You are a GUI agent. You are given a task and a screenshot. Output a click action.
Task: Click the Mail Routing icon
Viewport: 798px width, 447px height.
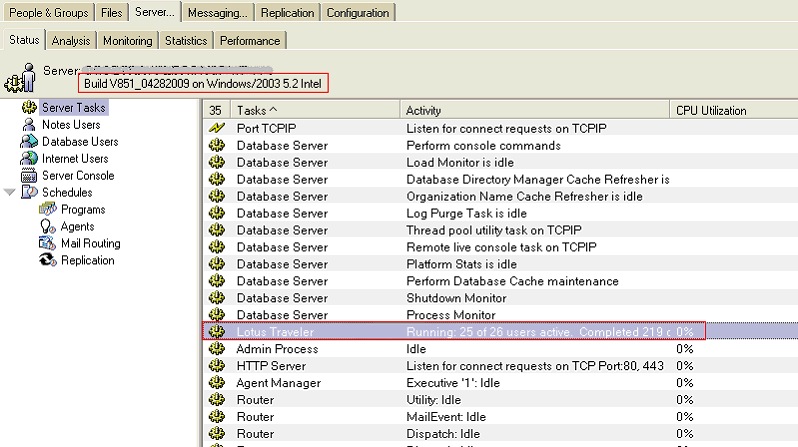47,243
